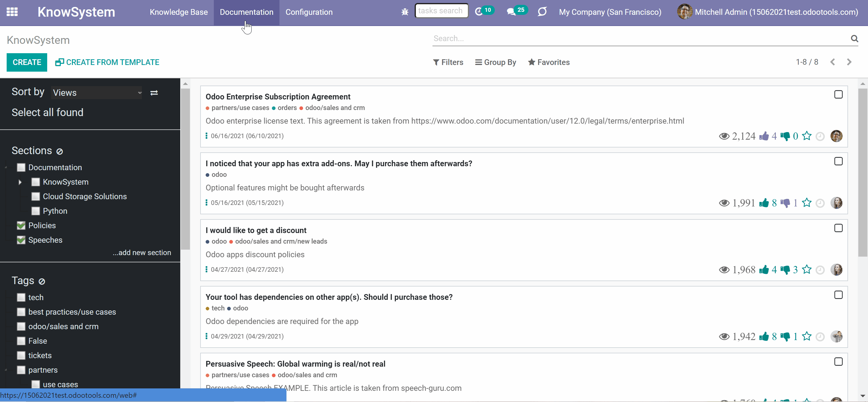Like the extra add-ons purchase article
Screen dimensions: 868x402
(x=764, y=203)
